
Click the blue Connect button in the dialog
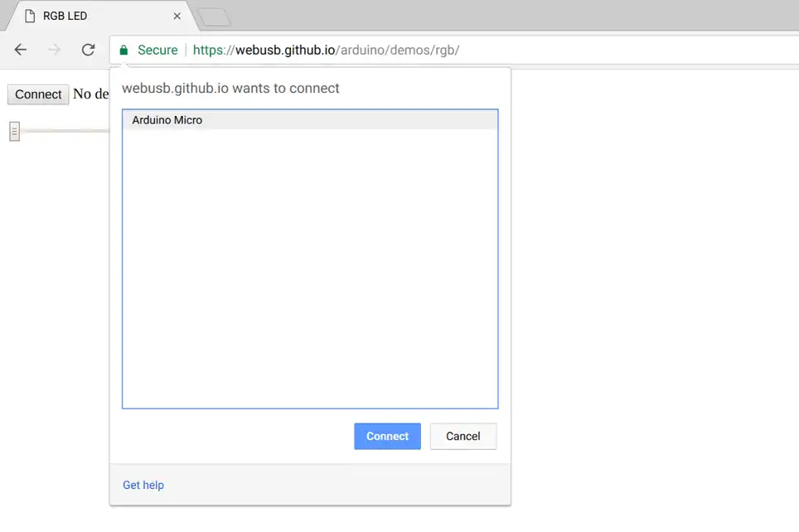tap(387, 436)
